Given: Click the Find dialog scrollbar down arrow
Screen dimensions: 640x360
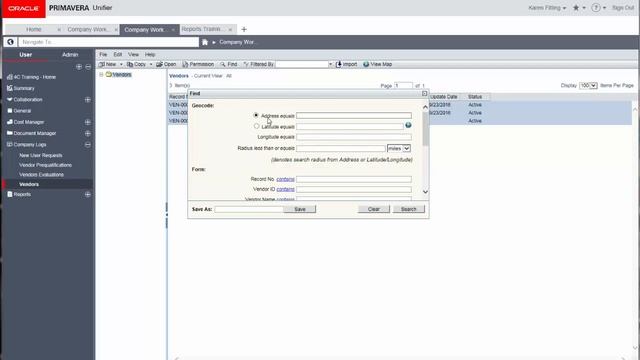Looking at the screenshot, I should click(x=425, y=192).
